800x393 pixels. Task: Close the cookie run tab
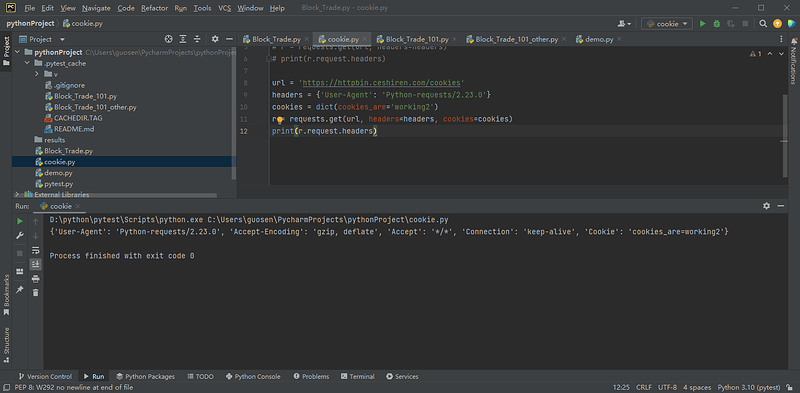coord(78,206)
